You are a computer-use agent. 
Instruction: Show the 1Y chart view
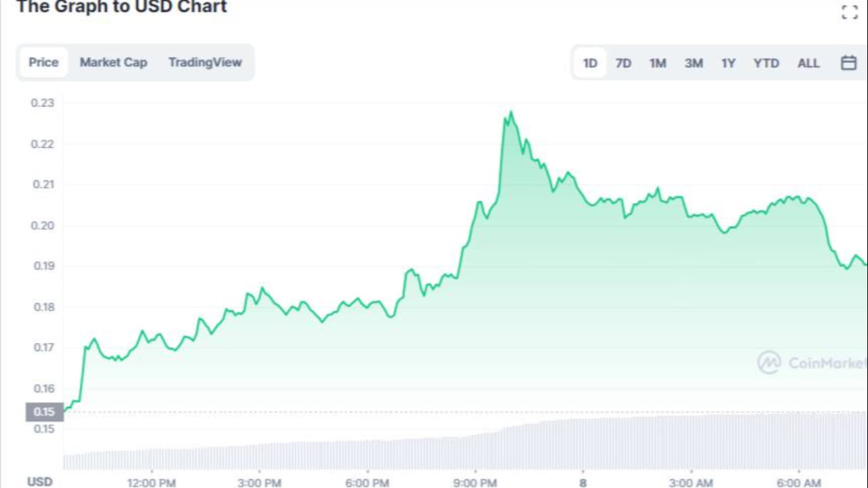click(728, 62)
